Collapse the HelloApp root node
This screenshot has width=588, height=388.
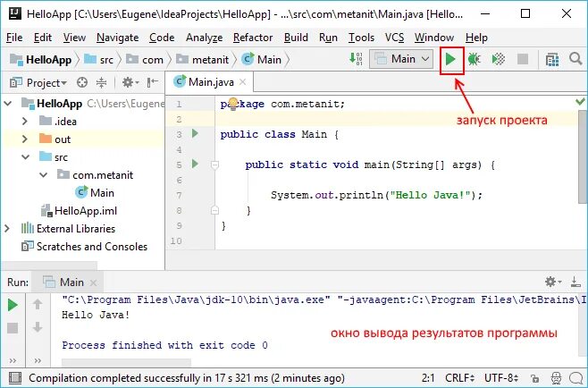tap(8, 103)
